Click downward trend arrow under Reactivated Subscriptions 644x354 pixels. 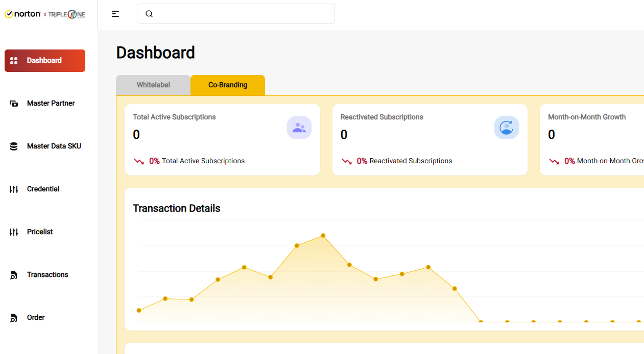tap(347, 161)
